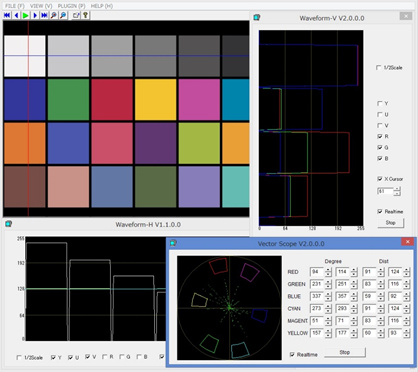Click spinner beside GREEN Degree 251
This screenshot has width=418, height=372.
[354, 284]
